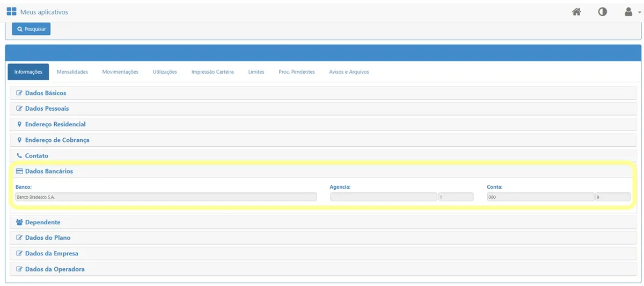This screenshot has height=286, width=644.
Task: Go to home via house icon
Action: coord(576,12)
